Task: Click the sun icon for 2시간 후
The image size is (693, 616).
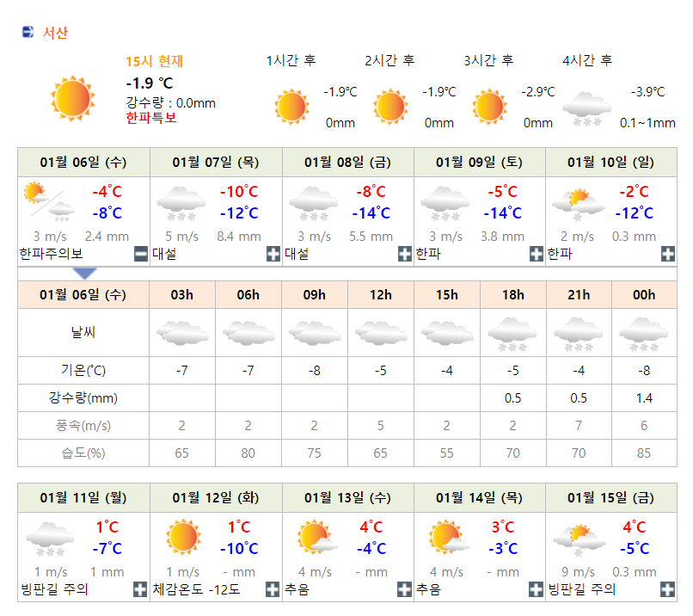Action: pyautogui.click(x=390, y=107)
